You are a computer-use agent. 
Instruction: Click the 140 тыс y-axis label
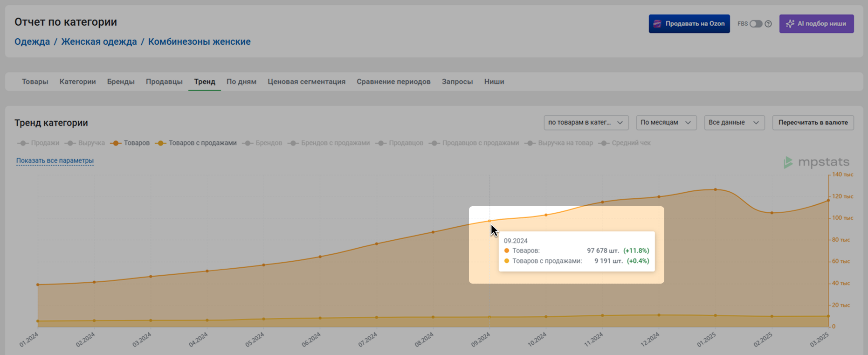843,174
